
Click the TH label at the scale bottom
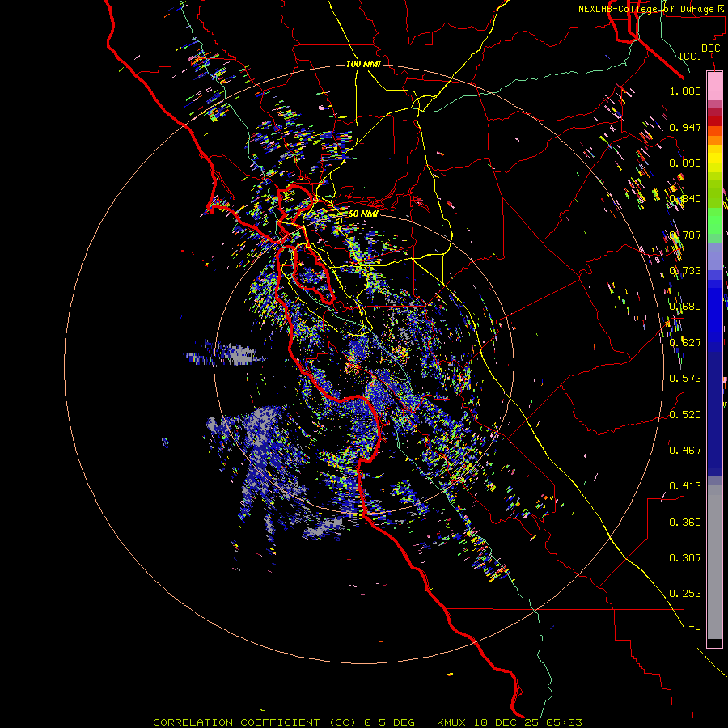(695, 630)
